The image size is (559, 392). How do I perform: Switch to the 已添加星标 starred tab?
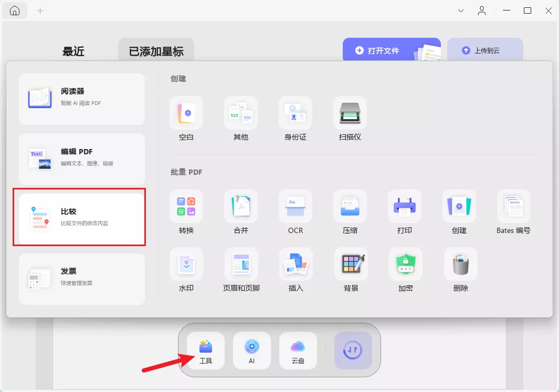pyautogui.click(x=155, y=50)
